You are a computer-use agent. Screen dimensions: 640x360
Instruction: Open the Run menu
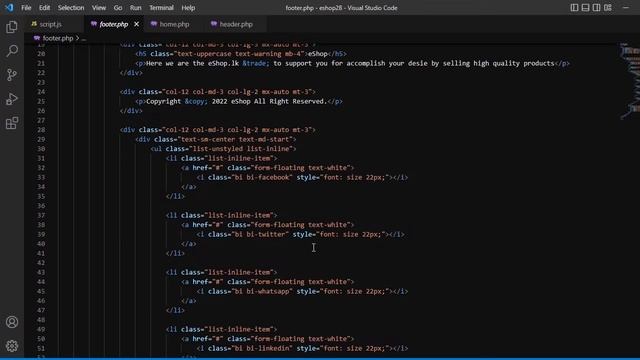pyautogui.click(x=136, y=8)
